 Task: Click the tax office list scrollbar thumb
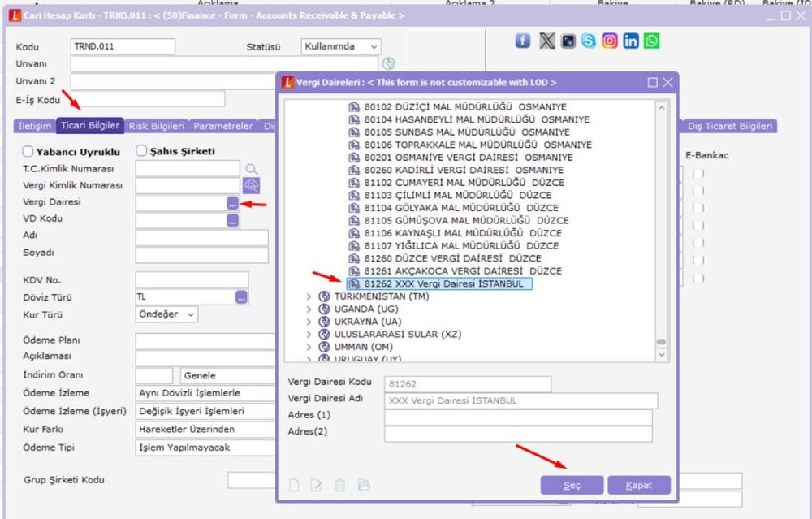pos(661,342)
